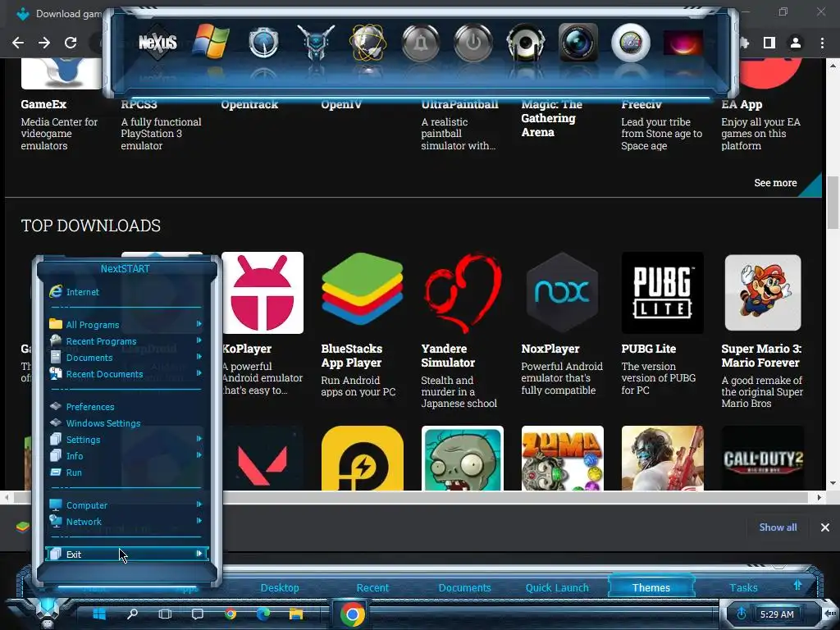The height and width of the screenshot is (630, 840).
Task: Reload the browser page
Action: [x=71, y=43]
